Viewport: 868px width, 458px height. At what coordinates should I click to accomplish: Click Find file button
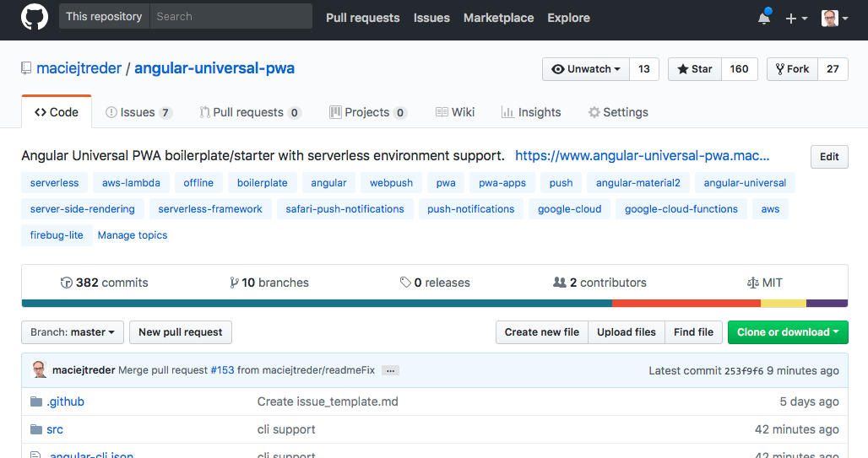point(693,332)
